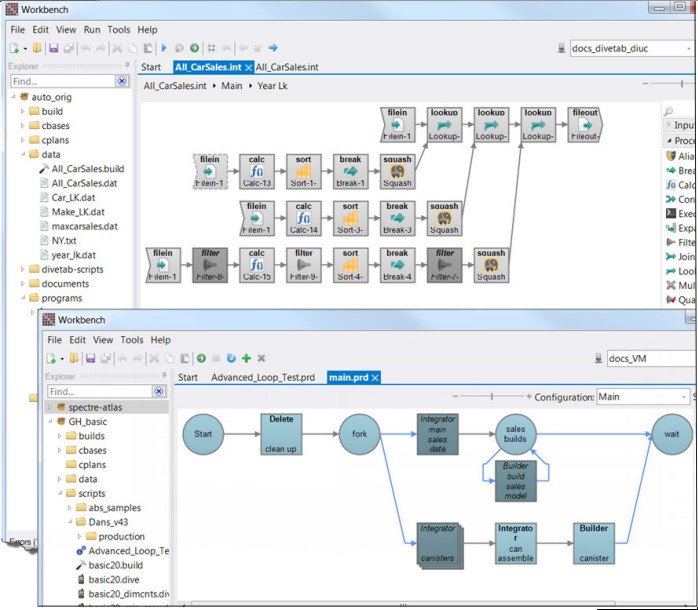Clear the Find box above the auto_orig tree
Image resolution: width=698 pixels, height=610 pixels.
point(122,81)
